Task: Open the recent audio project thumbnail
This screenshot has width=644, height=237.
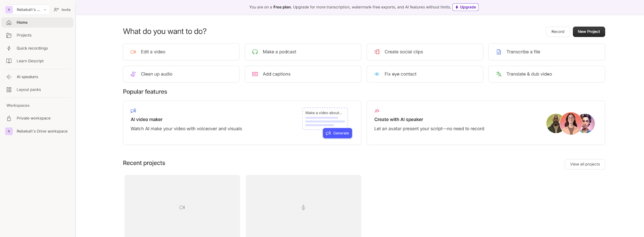Action: [303, 206]
